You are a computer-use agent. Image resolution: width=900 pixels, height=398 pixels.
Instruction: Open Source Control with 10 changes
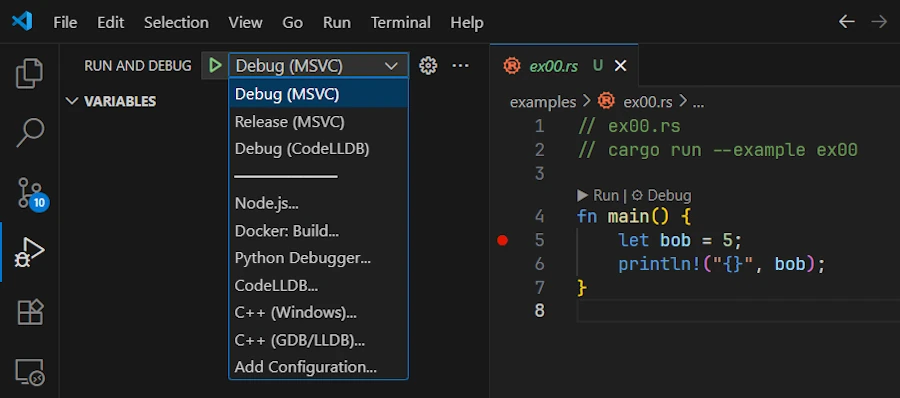click(x=31, y=194)
